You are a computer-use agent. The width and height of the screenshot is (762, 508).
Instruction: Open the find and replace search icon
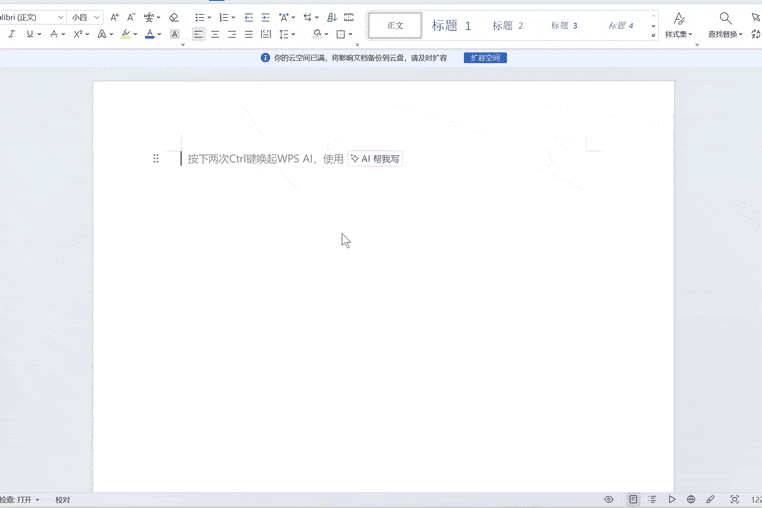725,18
